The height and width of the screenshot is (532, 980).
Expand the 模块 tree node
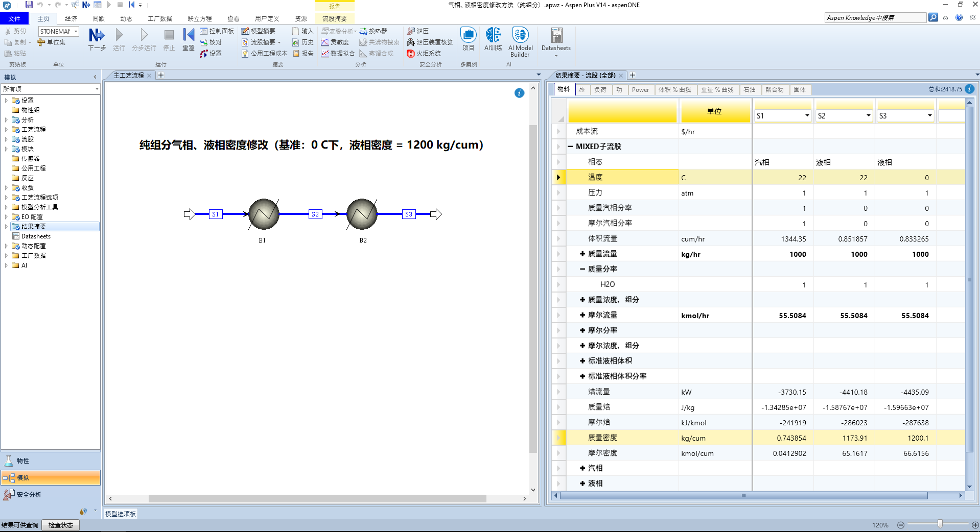(x=6, y=149)
